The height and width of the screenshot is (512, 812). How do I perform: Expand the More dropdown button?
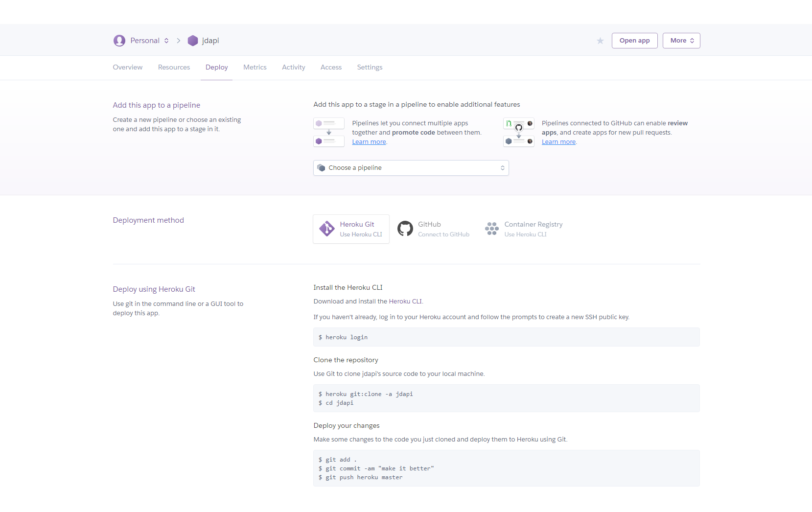click(681, 41)
